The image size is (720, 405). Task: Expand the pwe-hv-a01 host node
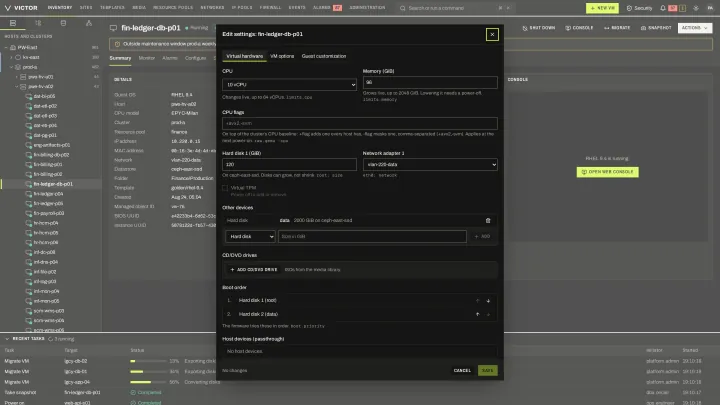[x=17, y=77]
